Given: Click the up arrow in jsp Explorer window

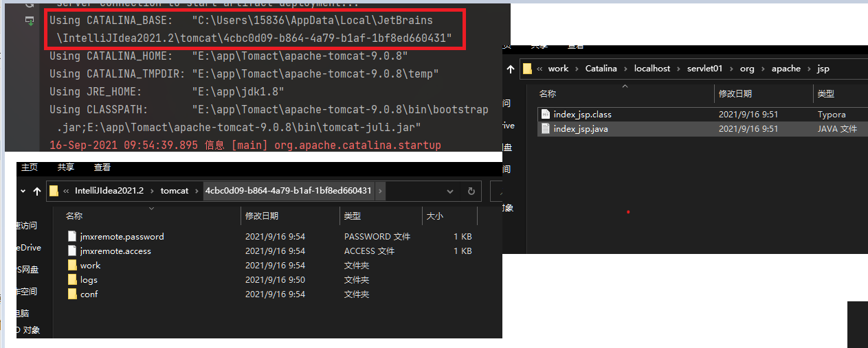Looking at the screenshot, I should tap(510, 69).
